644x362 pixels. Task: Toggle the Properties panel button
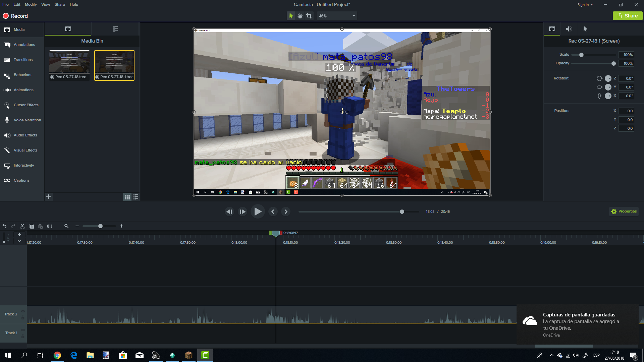624,212
